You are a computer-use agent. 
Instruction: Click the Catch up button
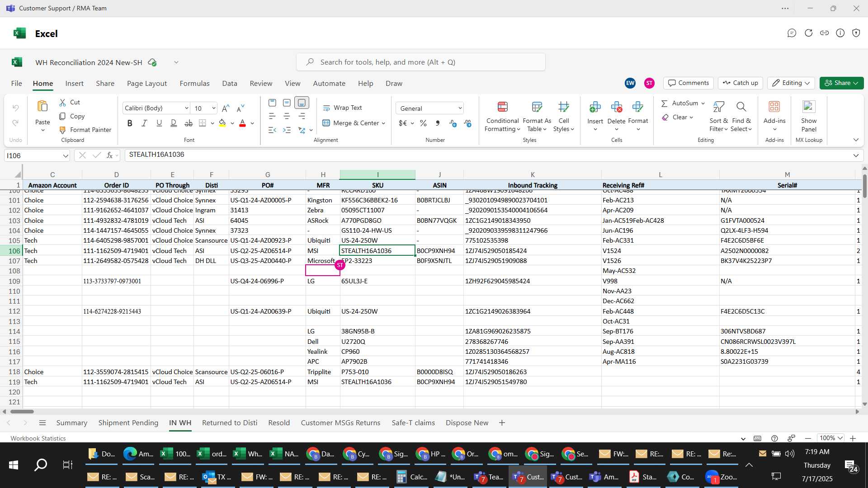[740, 83]
